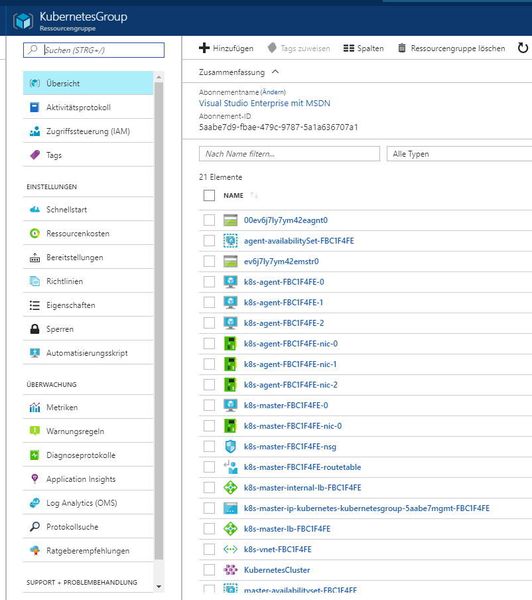
Task: Click the sidebar scroll-down arrow
Action: [159, 586]
